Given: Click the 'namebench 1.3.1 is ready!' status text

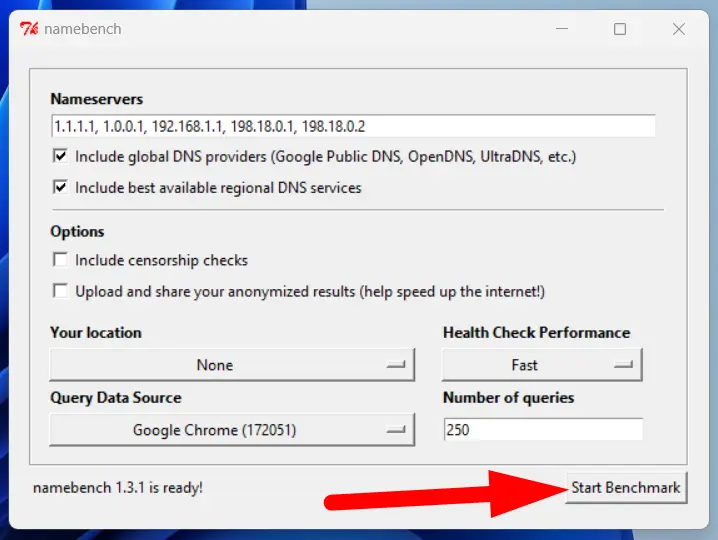Looking at the screenshot, I should (x=118, y=488).
